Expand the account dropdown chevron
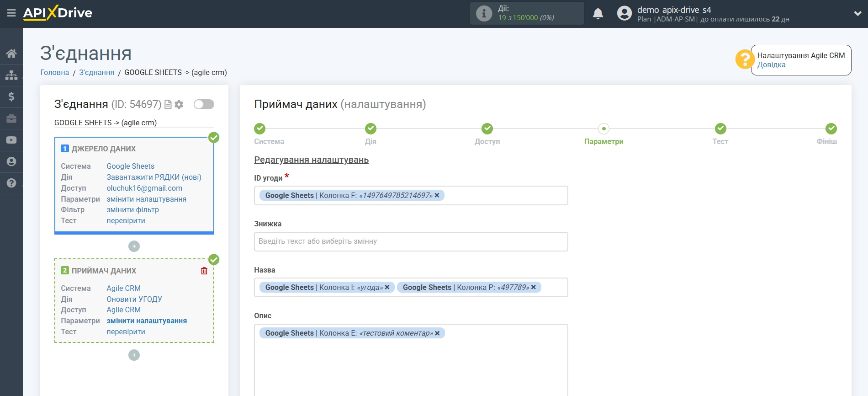This screenshot has height=396, width=868. (x=857, y=14)
